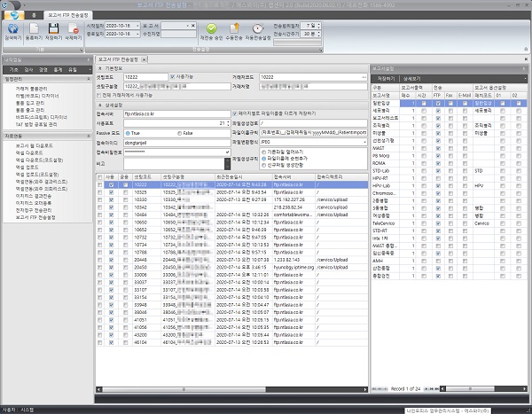The height and width of the screenshot is (414, 532).
Task: Increase the 사용포트 port number stepper
Action: tap(229, 121)
